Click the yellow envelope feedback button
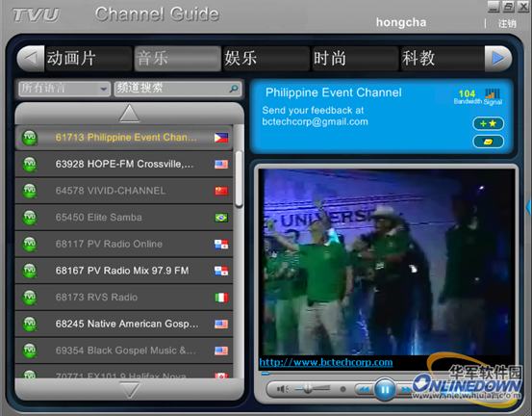Viewport: 532px width, 416px height. (489, 142)
